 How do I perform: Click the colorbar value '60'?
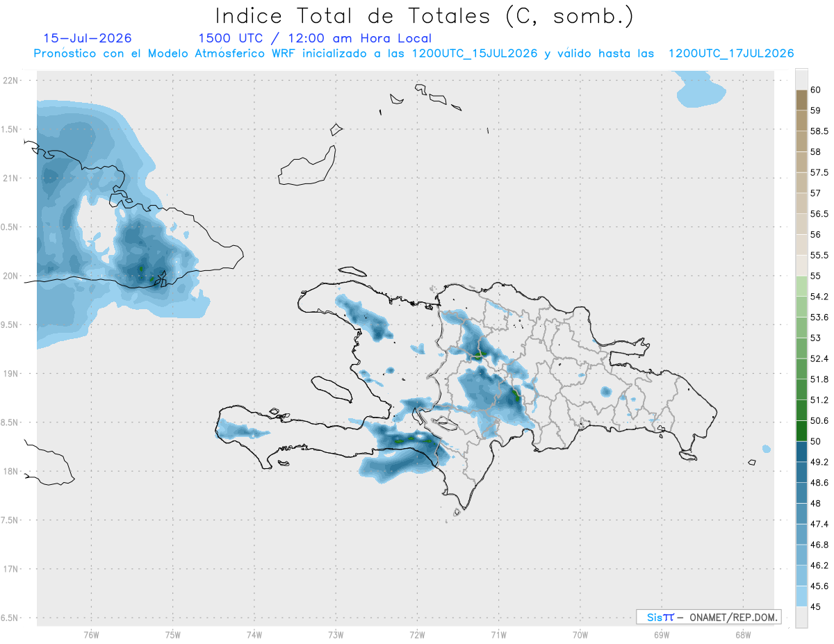[815, 90]
